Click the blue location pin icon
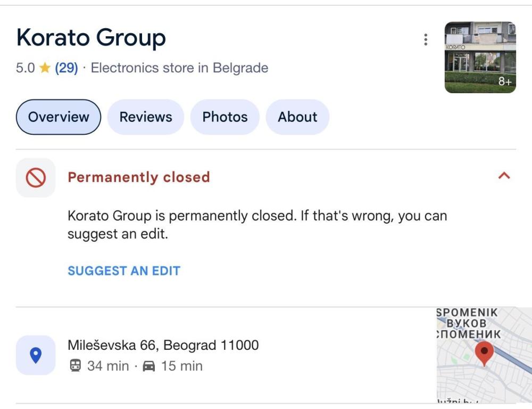 (x=36, y=355)
